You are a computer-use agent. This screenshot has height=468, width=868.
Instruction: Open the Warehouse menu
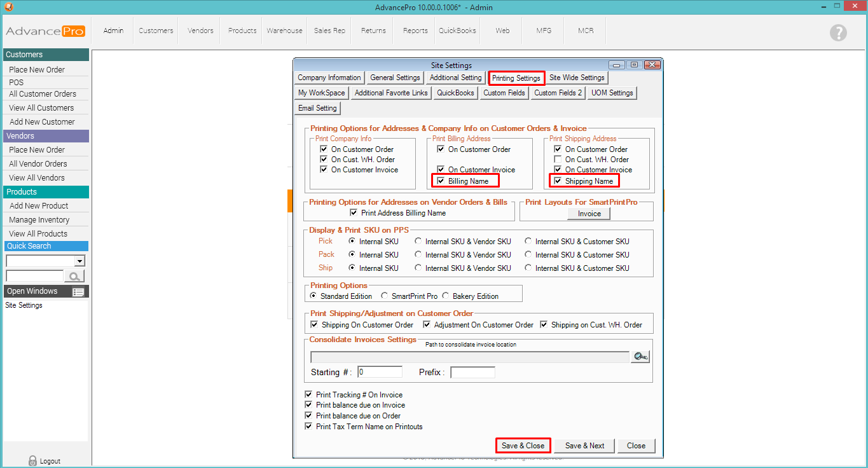click(284, 31)
